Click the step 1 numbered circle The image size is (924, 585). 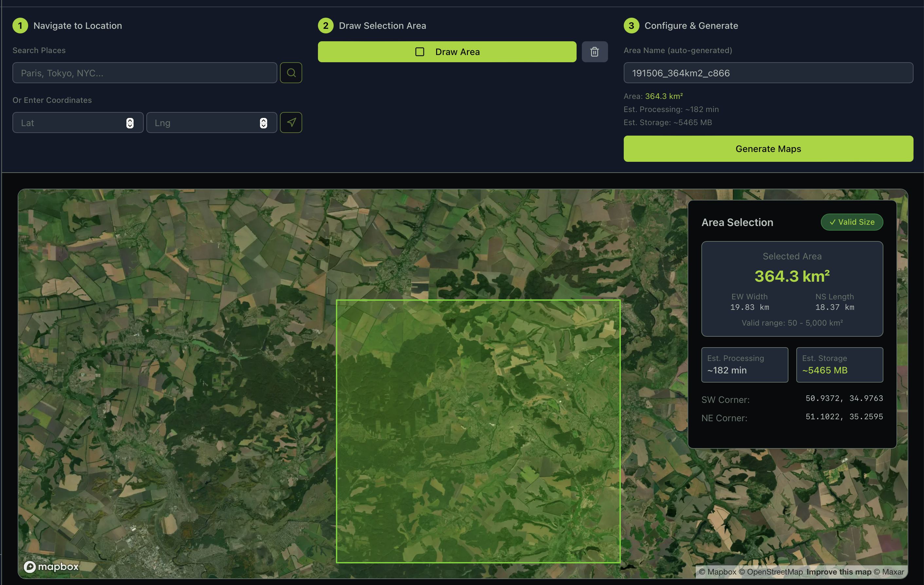pyautogui.click(x=20, y=26)
